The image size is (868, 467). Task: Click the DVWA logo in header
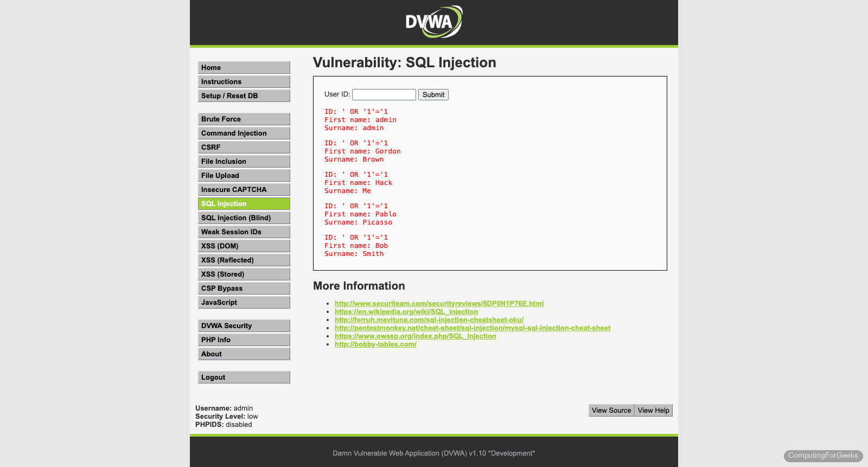coord(434,22)
